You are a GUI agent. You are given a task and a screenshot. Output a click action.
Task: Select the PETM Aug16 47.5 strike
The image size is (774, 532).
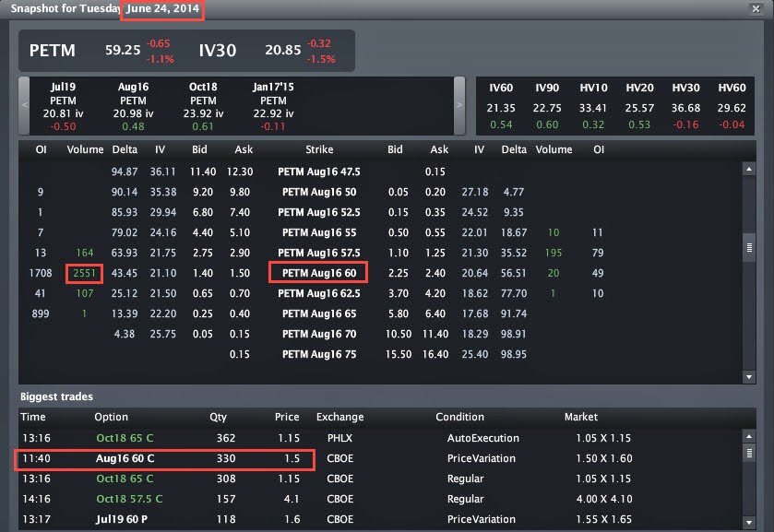319,171
